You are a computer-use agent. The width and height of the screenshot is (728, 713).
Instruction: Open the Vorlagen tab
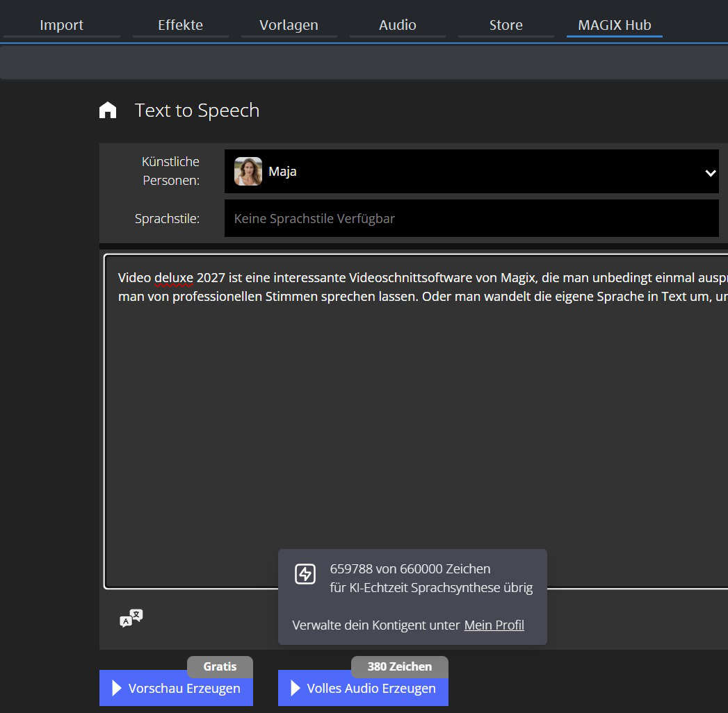click(x=289, y=25)
